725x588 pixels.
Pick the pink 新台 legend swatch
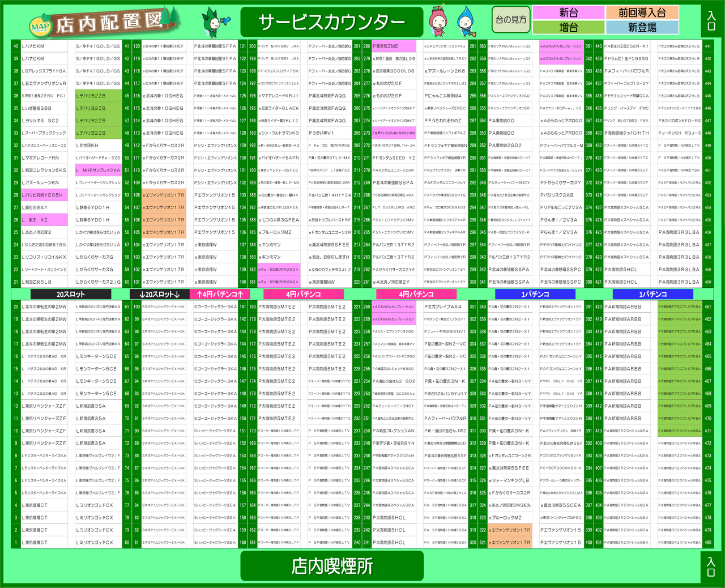pyautogui.click(x=568, y=12)
